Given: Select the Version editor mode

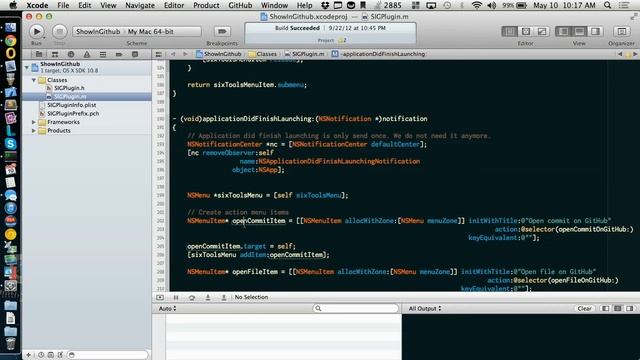Looking at the screenshot, I should coord(542,31).
